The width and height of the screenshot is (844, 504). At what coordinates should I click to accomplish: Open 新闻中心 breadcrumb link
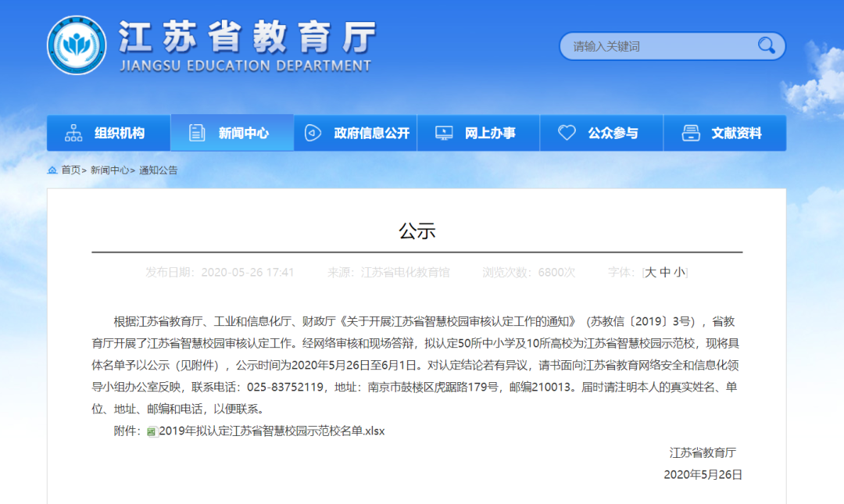click(109, 170)
